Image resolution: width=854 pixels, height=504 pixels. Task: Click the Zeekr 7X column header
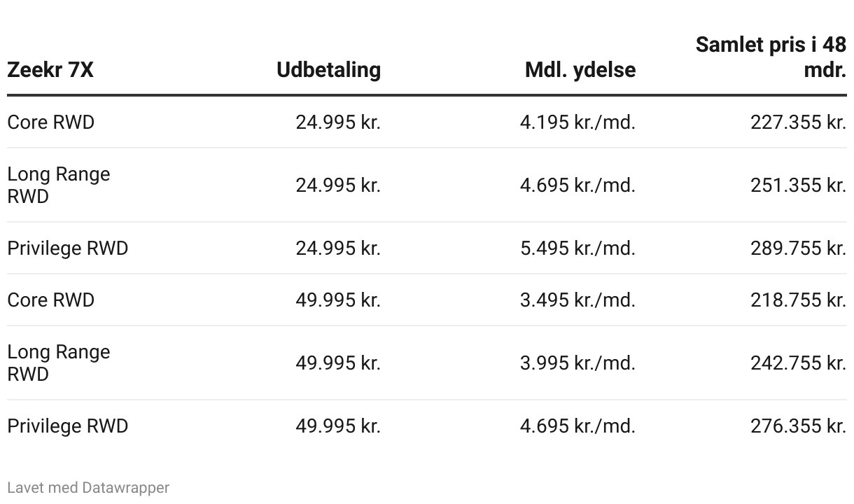click(50, 70)
